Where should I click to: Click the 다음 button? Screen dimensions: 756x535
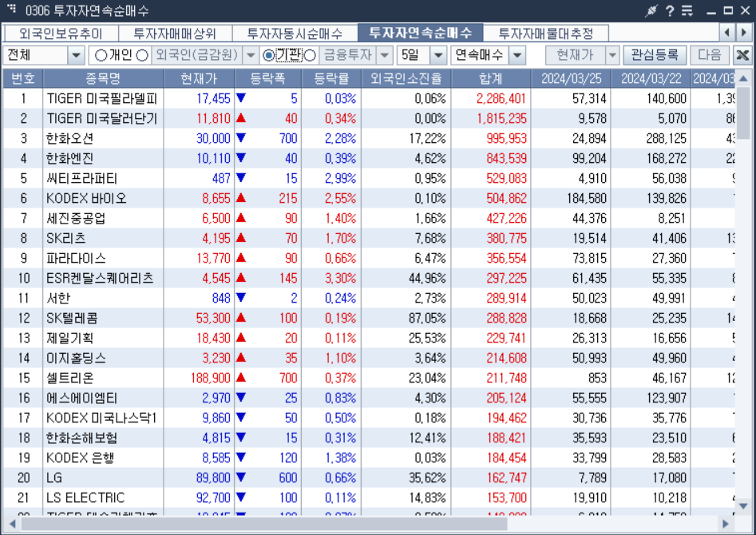click(x=710, y=55)
